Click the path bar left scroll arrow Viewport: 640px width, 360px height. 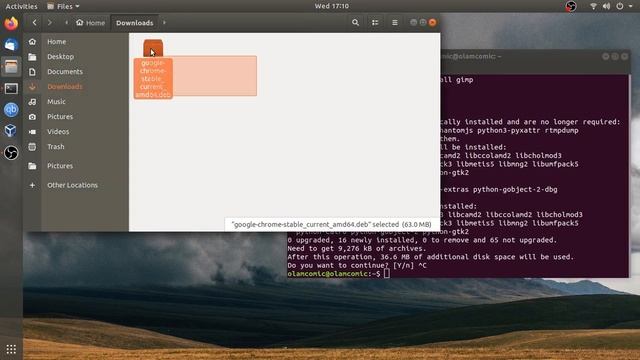click(66, 23)
